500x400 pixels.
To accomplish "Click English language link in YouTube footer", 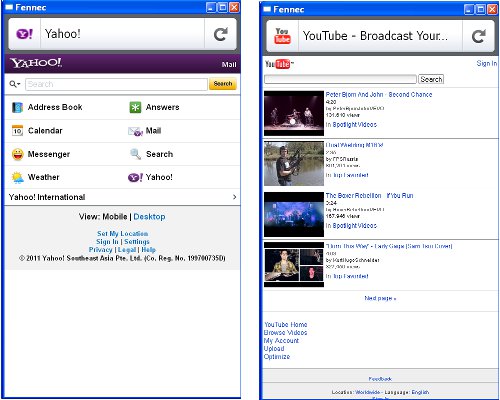I will (420, 392).
